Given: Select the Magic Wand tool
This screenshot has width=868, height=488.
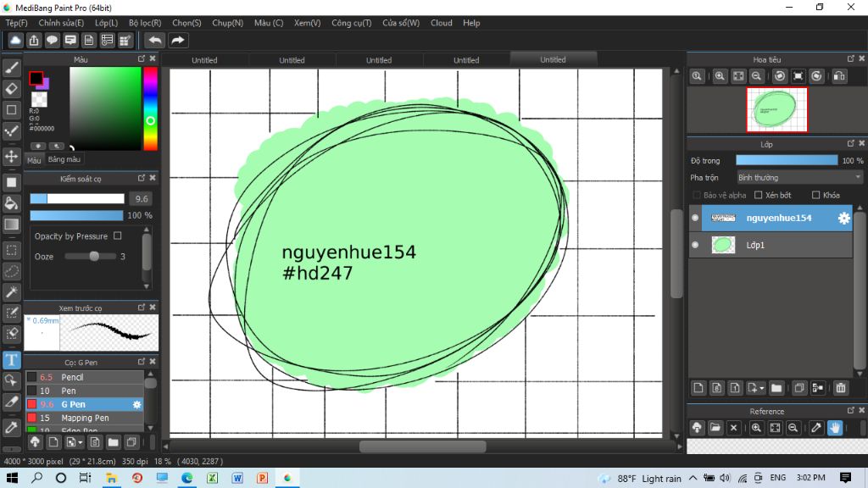Looking at the screenshot, I should coord(11,292).
